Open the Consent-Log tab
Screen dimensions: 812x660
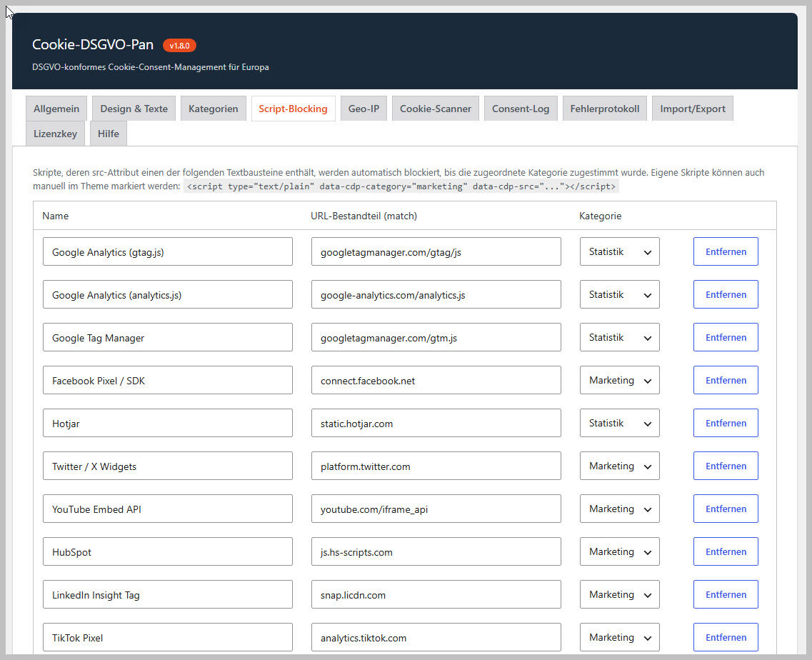click(x=521, y=109)
